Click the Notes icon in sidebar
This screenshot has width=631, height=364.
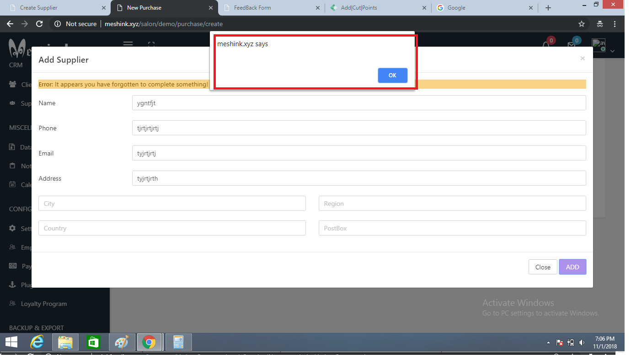point(12,166)
